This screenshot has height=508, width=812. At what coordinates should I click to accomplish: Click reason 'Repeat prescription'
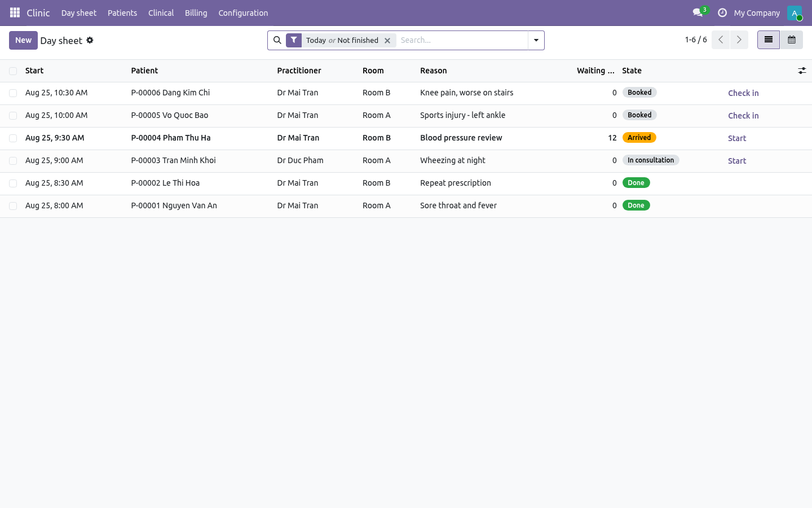coord(455,183)
